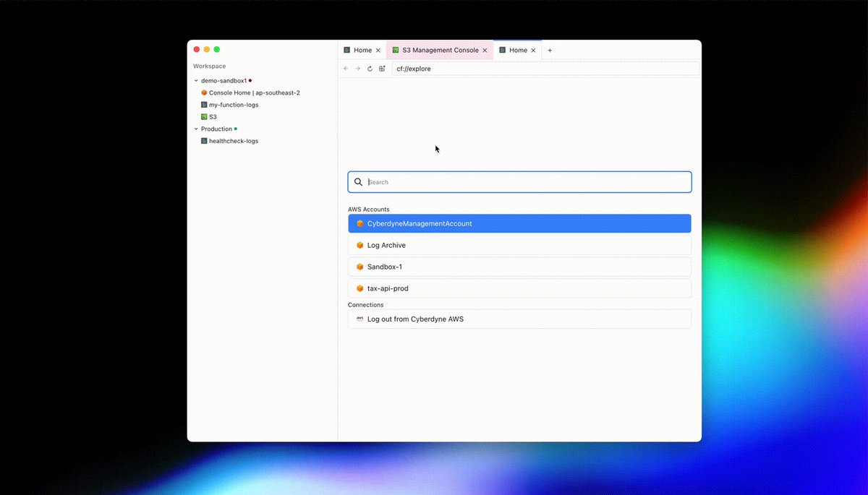Image resolution: width=868 pixels, height=495 pixels.
Task: Click the icon beside healthcheck-logs
Action: coord(204,141)
